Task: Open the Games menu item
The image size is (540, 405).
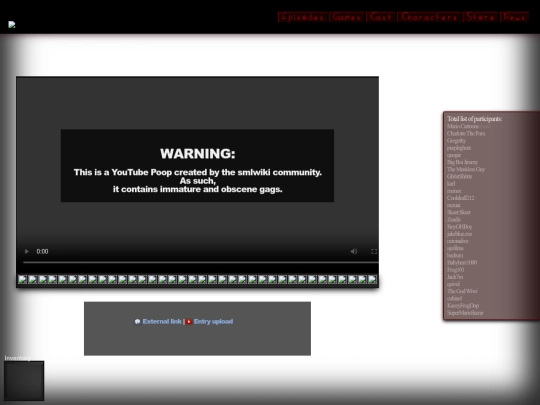Action: tap(347, 17)
